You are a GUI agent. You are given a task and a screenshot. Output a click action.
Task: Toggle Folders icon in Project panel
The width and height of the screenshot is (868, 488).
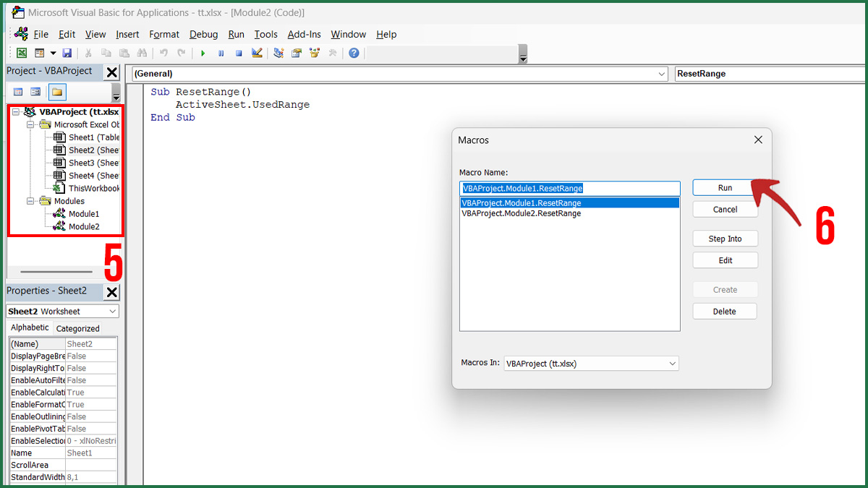57,92
